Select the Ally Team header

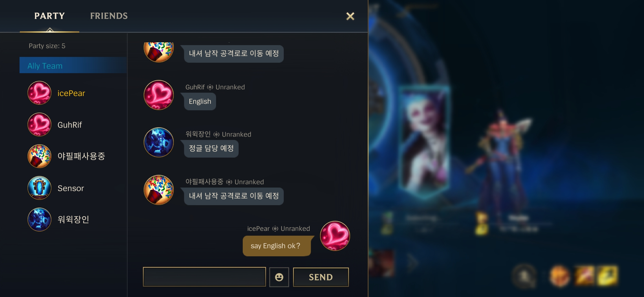[x=73, y=65]
